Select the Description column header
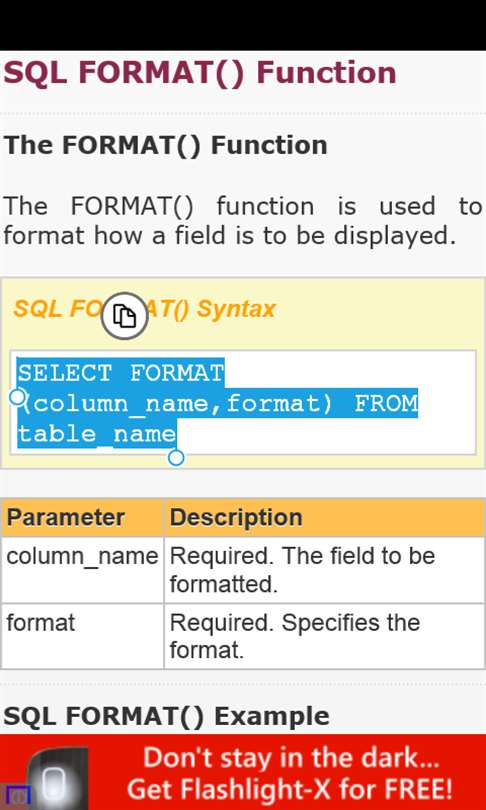 324,517
